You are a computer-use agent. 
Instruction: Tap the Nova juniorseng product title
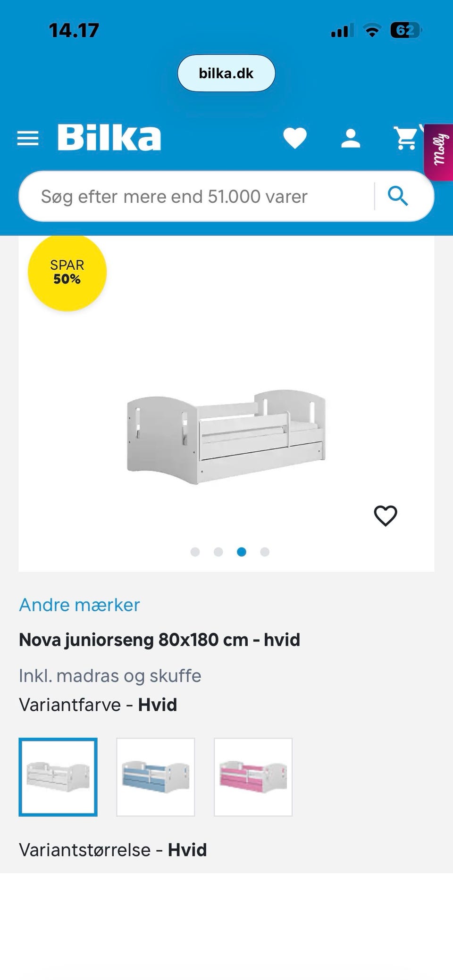click(159, 639)
